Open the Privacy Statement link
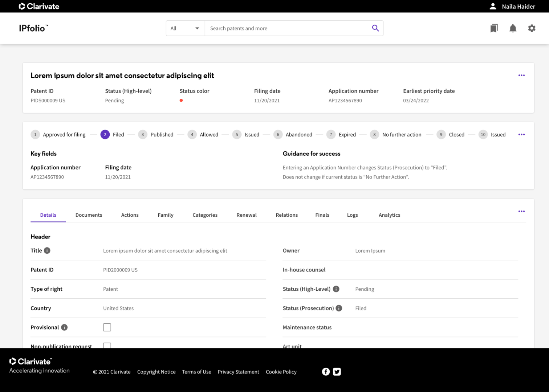The image size is (549, 392). [x=238, y=372]
